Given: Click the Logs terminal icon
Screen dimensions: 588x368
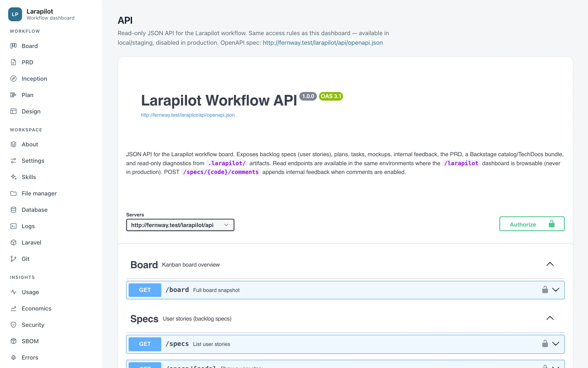Looking at the screenshot, I should point(13,226).
